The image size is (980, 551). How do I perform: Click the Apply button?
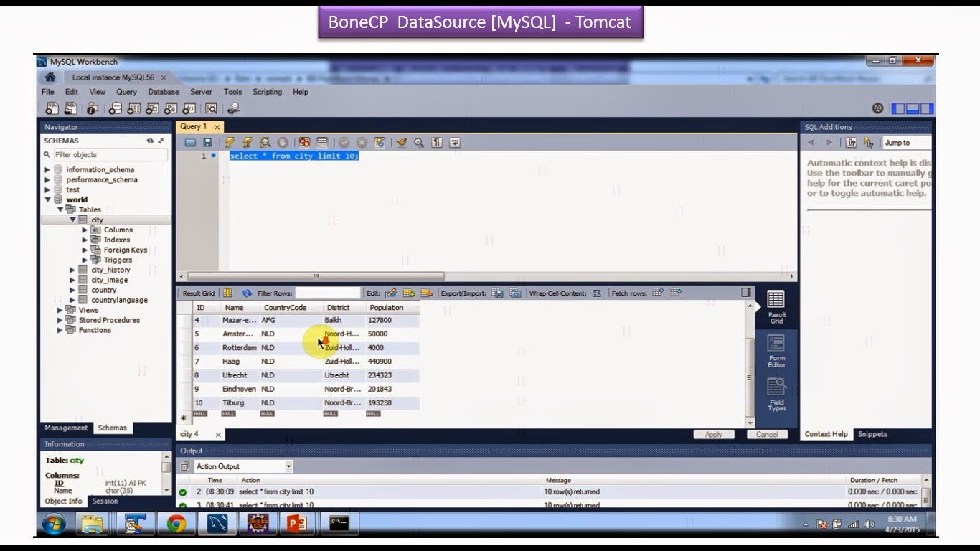(x=713, y=434)
